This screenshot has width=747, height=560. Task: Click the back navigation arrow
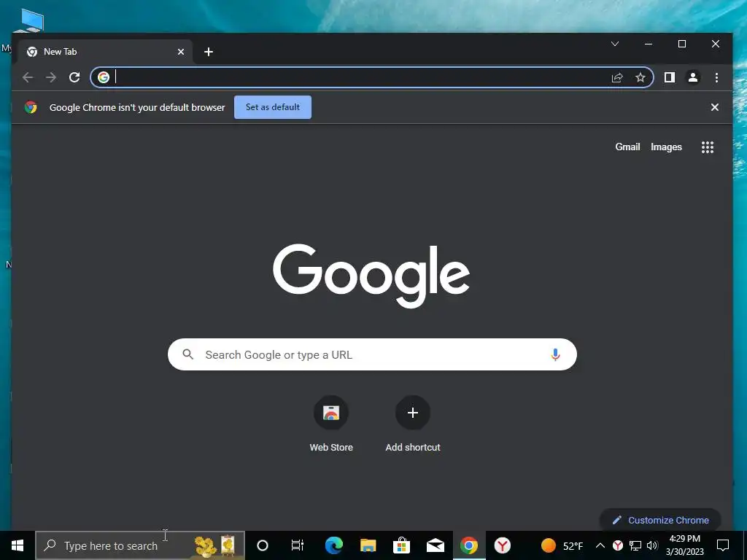point(28,77)
